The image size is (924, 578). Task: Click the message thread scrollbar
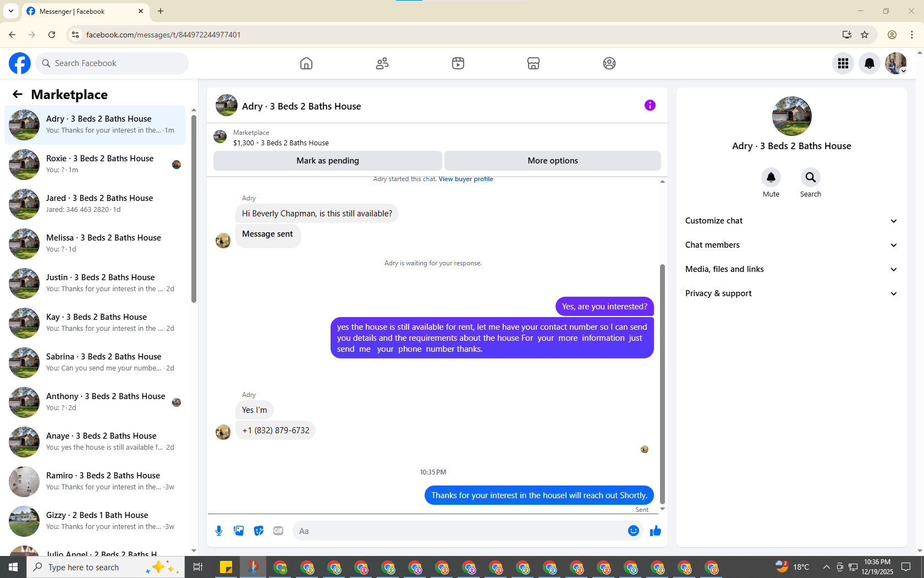point(662,384)
